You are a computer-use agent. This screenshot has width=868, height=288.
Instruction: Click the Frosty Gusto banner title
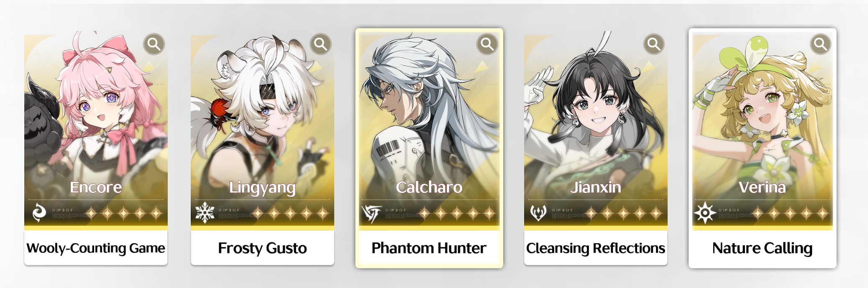pyautogui.click(x=262, y=248)
